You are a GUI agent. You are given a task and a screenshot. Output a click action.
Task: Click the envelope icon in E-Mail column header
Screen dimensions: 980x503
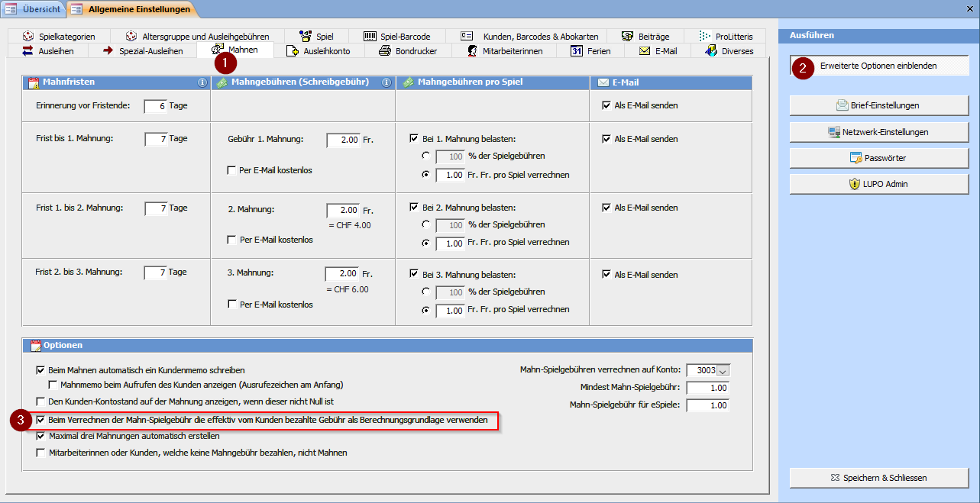pos(603,82)
